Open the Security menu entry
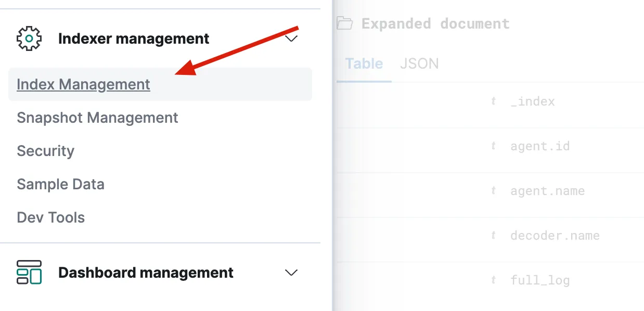This screenshot has width=644, height=311. point(46,151)
